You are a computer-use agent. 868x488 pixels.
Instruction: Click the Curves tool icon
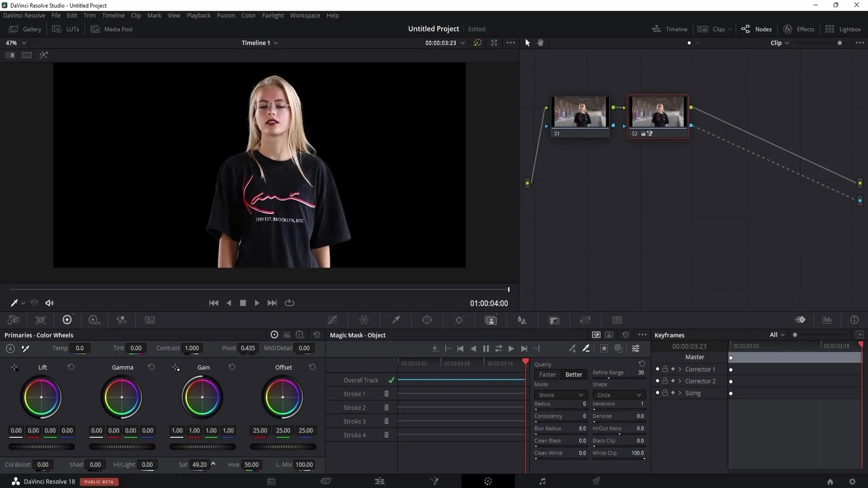pyautogui.click(x=332, y=320)
